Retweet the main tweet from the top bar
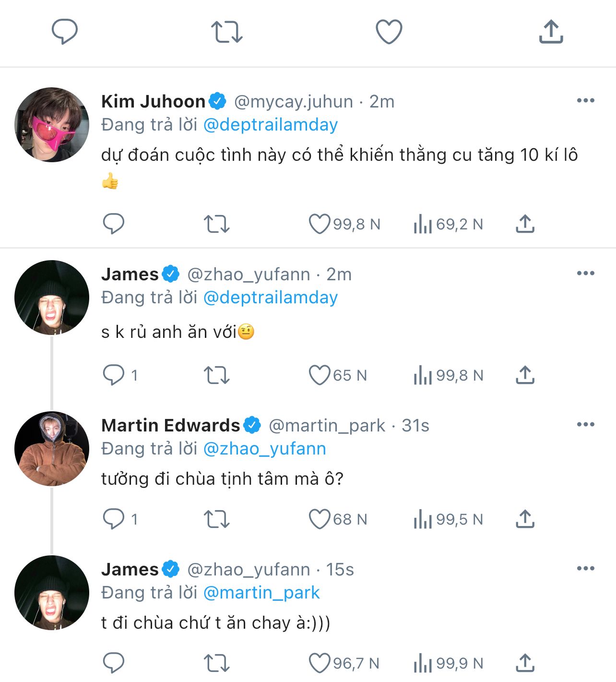616x682 pixels. pos(226,32)
